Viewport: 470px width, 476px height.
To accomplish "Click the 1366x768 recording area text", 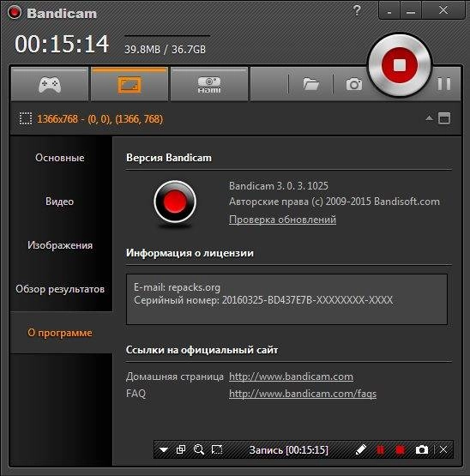I will (99, 118).
